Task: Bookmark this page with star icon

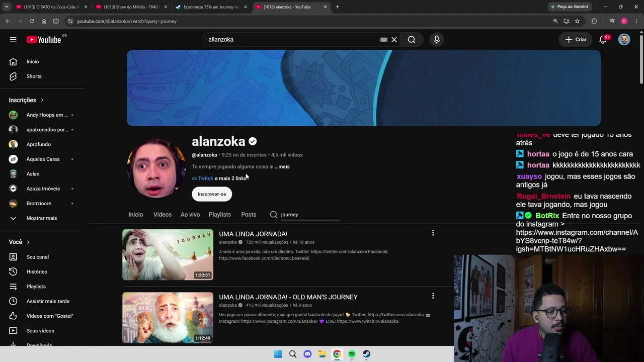Action: pos(577,21)
